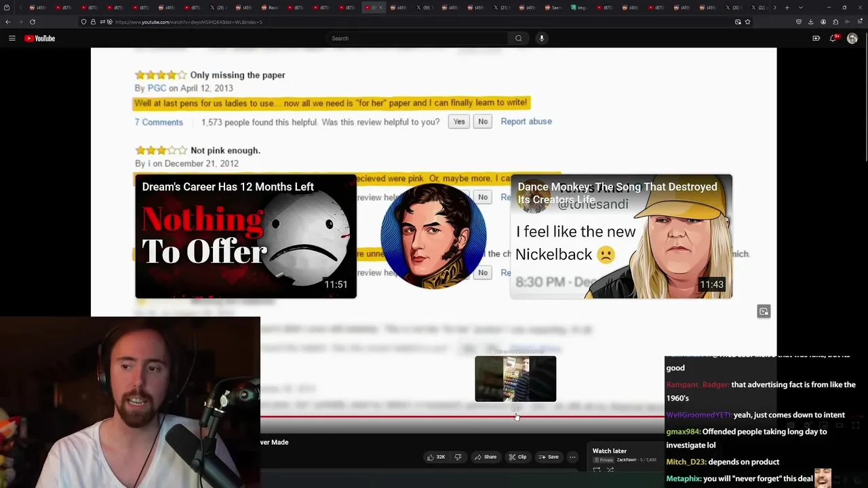
Task: Open "Dream's Career Has 12 Months Left" video
Action: 245,237
